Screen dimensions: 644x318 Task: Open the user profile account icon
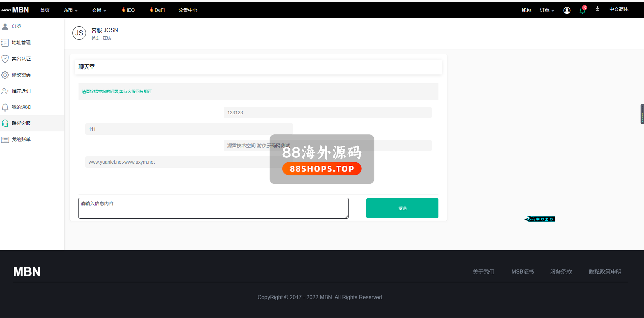(567, 10)
